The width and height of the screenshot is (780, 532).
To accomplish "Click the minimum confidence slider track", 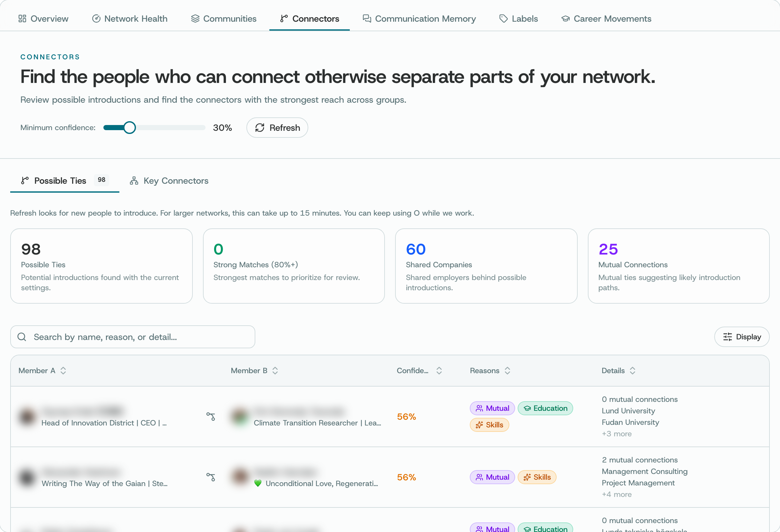I will pyautogui.click(x=154, y=128).
